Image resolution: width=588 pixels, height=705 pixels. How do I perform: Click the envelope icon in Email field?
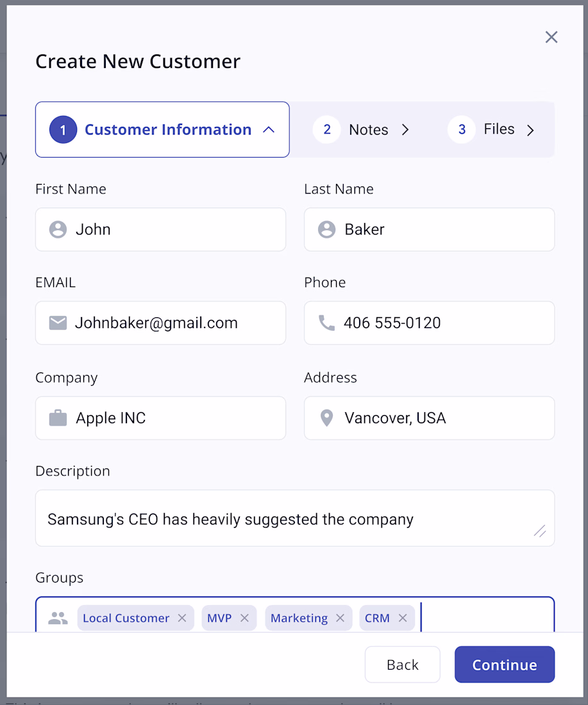pos(58,323)
